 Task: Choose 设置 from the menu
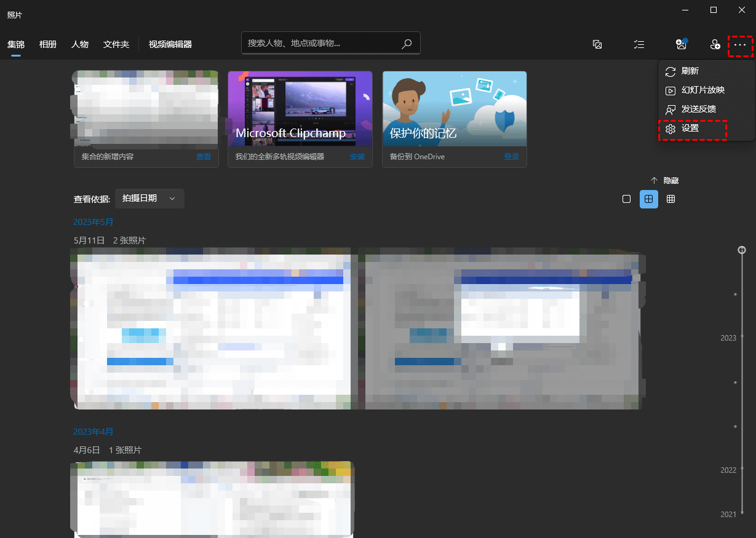pos(690,129)
